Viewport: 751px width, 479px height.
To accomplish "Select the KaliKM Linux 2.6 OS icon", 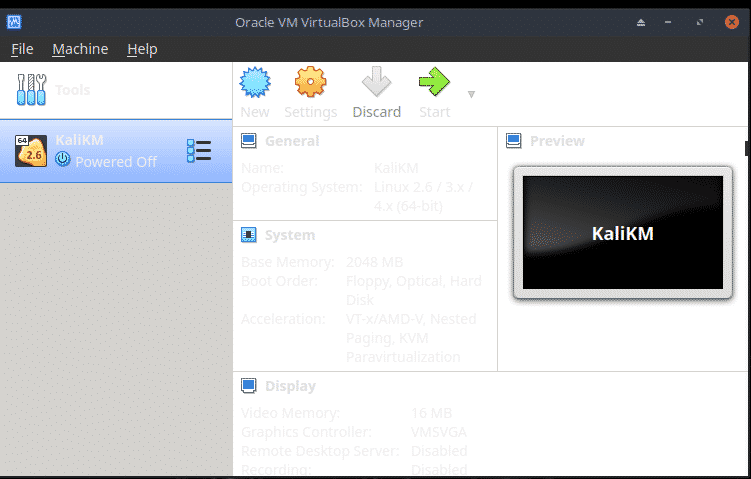I will point(31,151).
